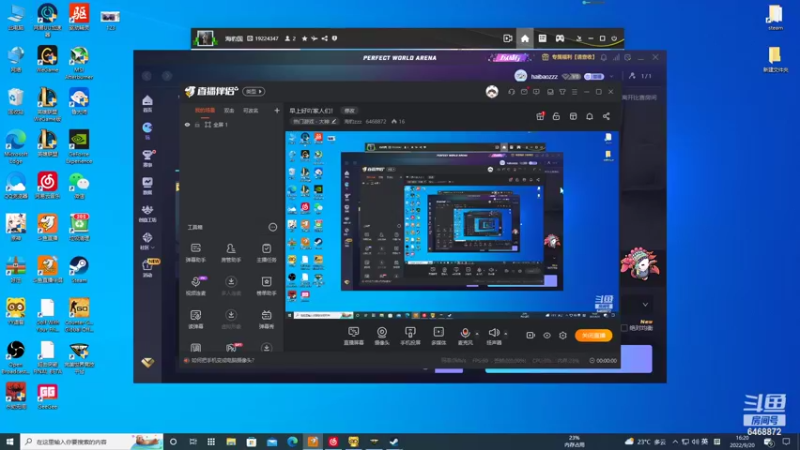Open File Explorer from the taskbar

[x=231, y=441]
